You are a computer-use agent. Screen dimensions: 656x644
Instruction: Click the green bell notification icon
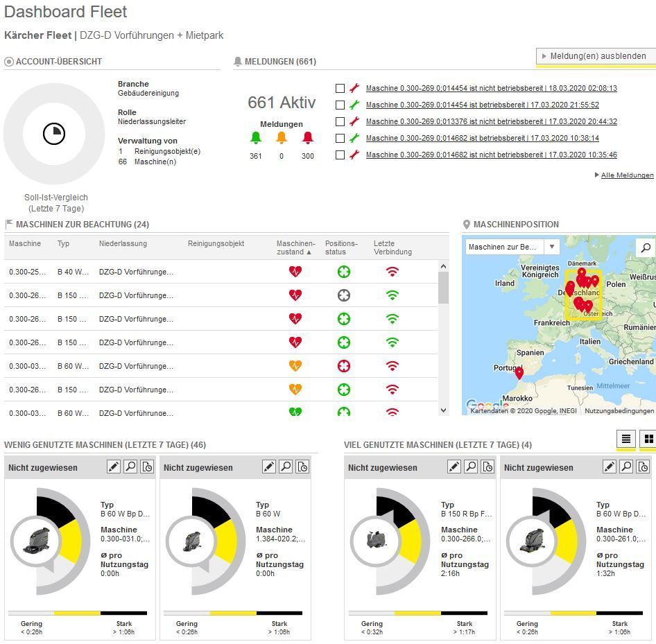256,137
